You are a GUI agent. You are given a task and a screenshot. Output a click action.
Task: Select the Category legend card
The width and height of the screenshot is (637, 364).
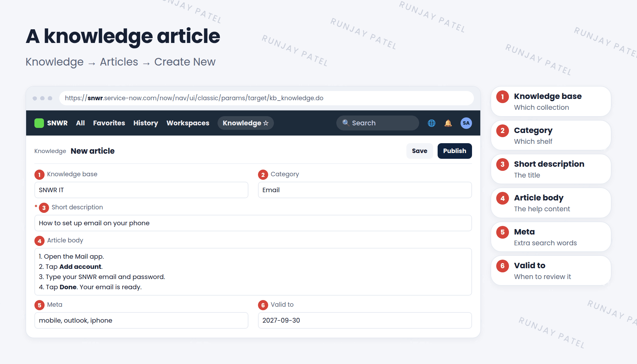551,135
